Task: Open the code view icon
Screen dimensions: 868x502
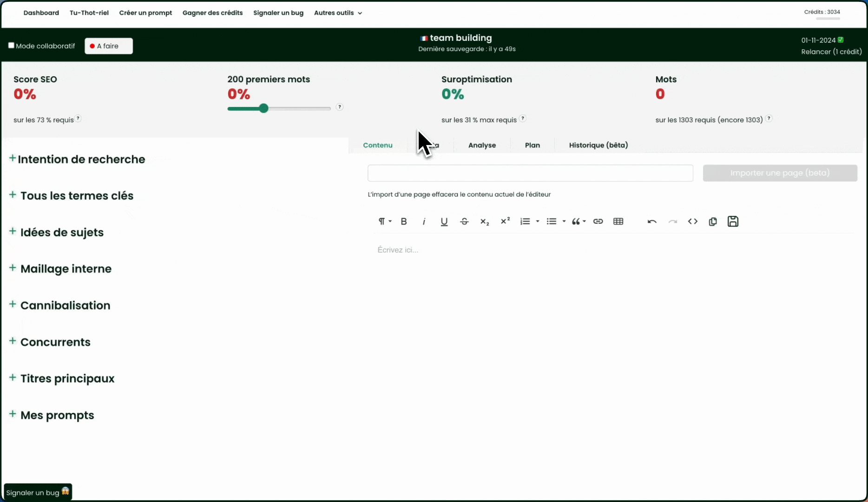Action: [692, 222]
